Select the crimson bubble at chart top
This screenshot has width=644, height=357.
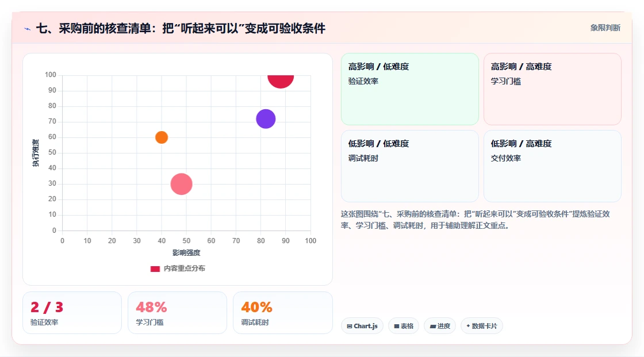(281, 81)
